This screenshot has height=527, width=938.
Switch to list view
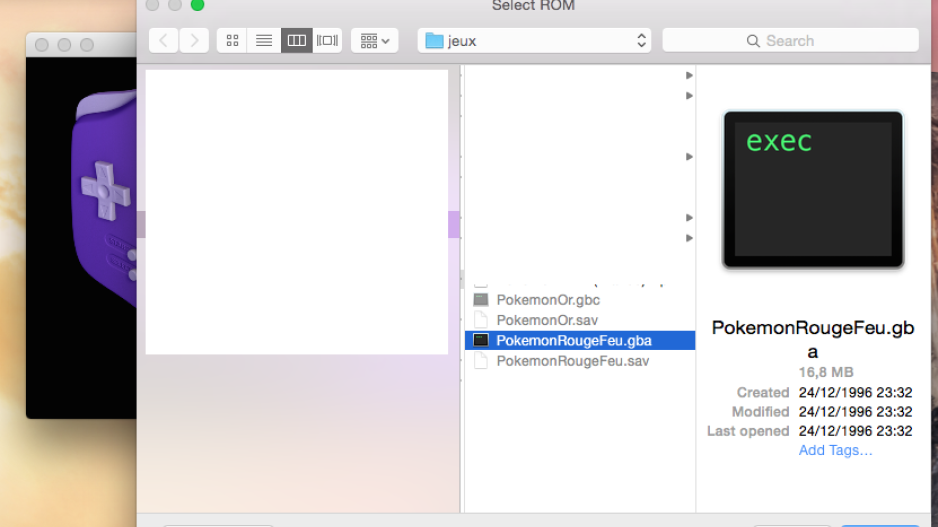[x=264, y=41]
